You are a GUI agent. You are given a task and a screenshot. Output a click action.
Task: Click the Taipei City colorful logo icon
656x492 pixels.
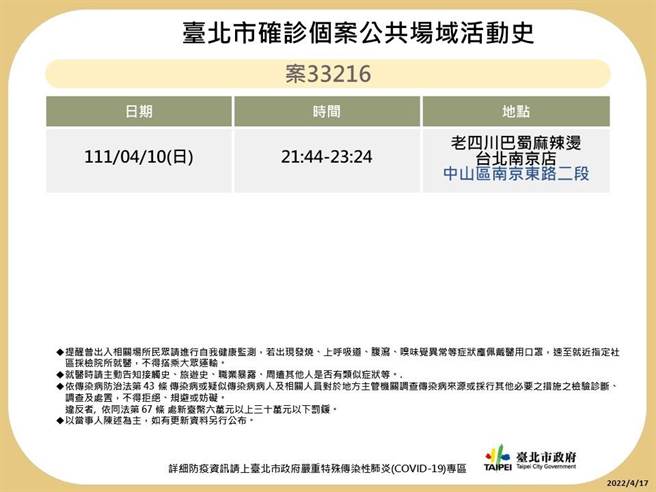click(x=497, y=458)
